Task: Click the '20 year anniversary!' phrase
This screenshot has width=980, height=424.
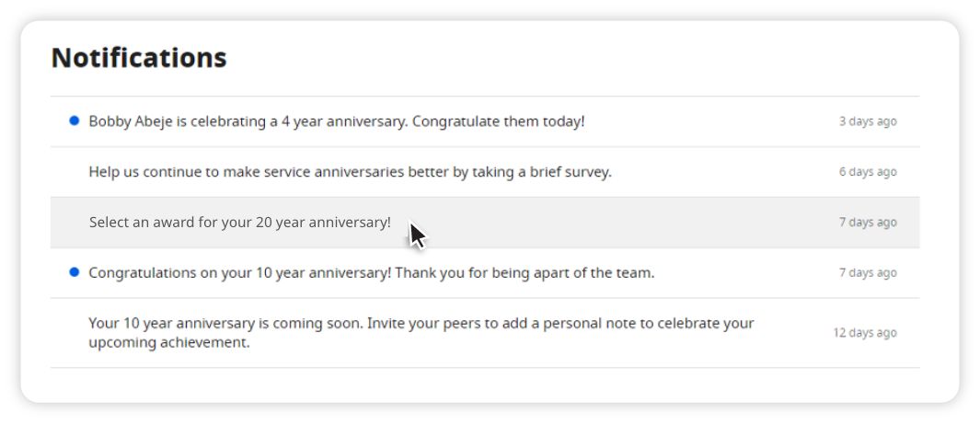Action: click(x=323, y=223)
